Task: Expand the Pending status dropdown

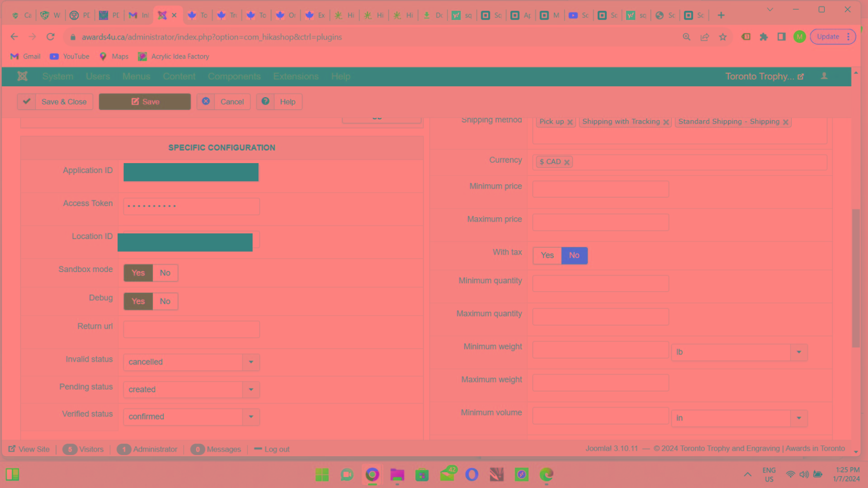Action: [251, 389]
